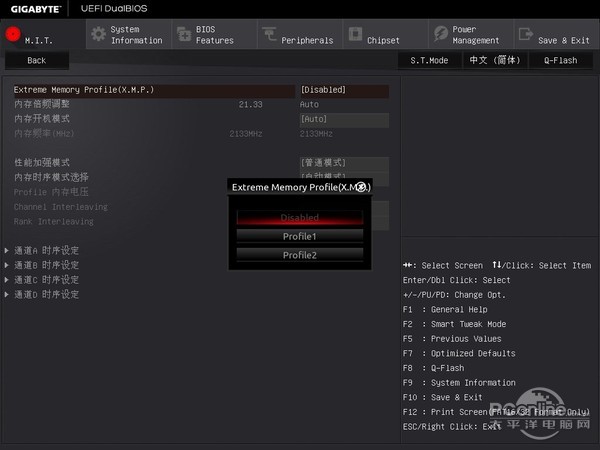Click the Back button
The width and height of the screenshot is (600, 450).
(37, 60)
